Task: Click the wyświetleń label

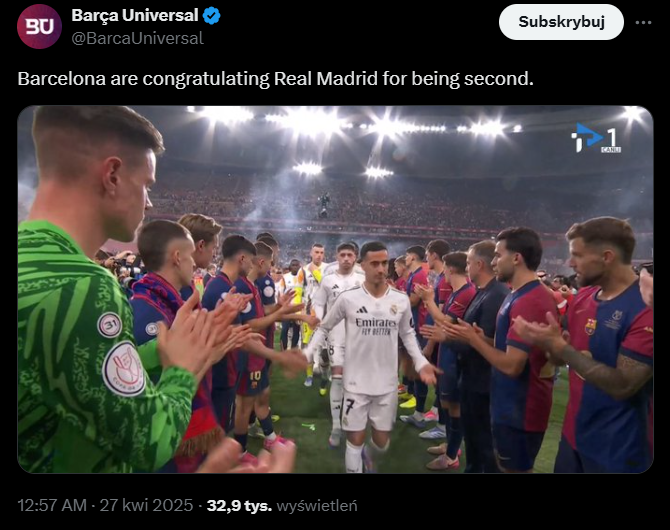Action: click(317, 506)
